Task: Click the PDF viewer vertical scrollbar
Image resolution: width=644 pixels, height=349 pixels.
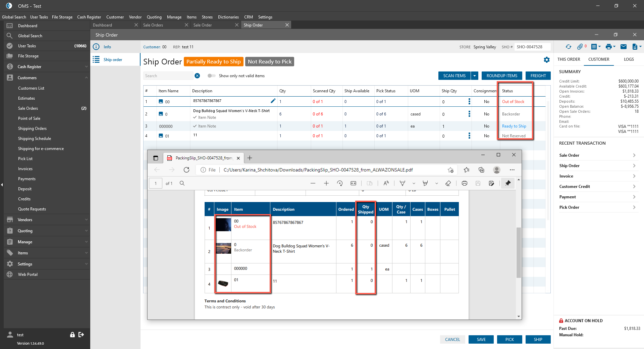Action: 519,252
